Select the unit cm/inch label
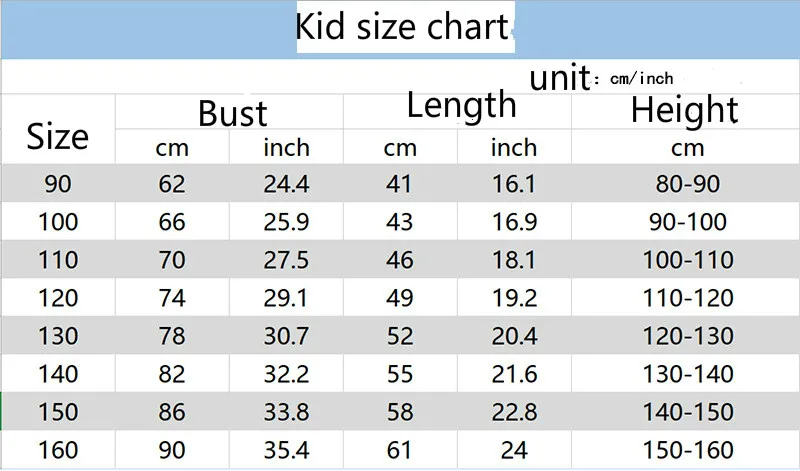The height and width of the screenshot is (471, 800). (601, 78)
